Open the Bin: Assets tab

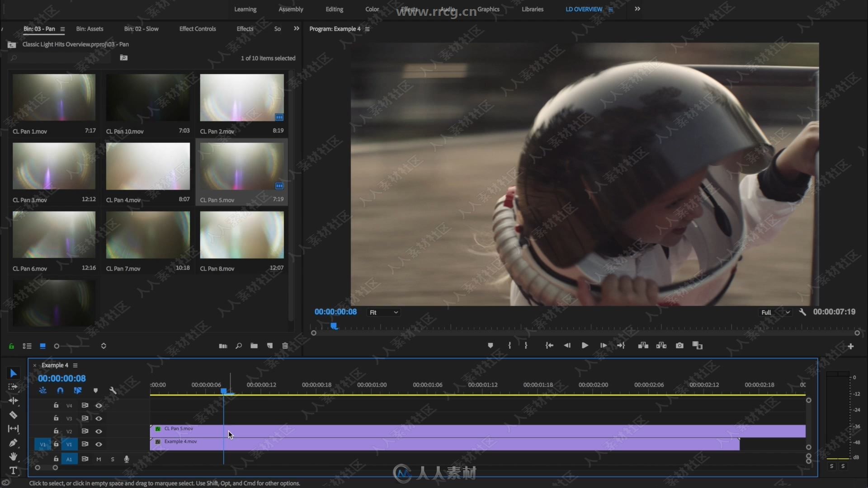(90, 28)
